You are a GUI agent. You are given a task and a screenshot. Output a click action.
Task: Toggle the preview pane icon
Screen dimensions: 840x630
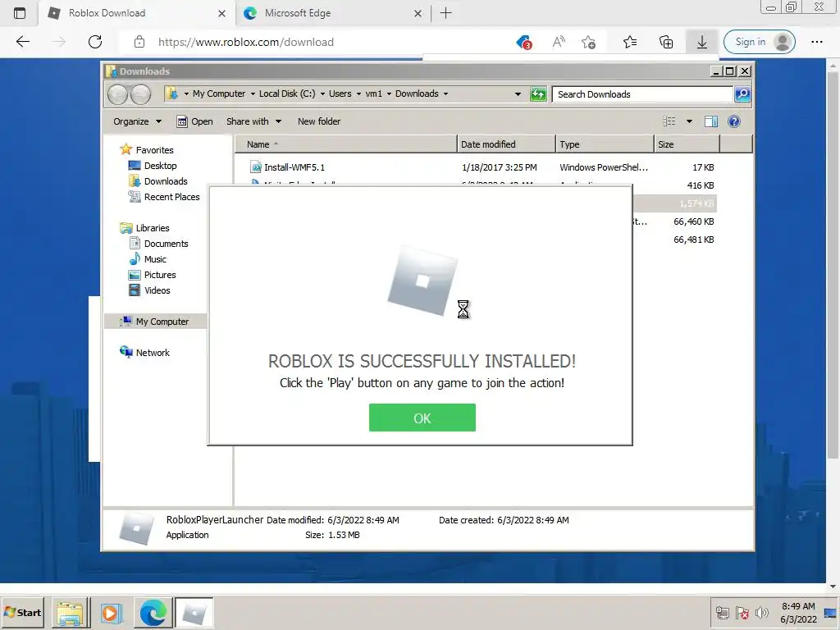pos(711,121)
